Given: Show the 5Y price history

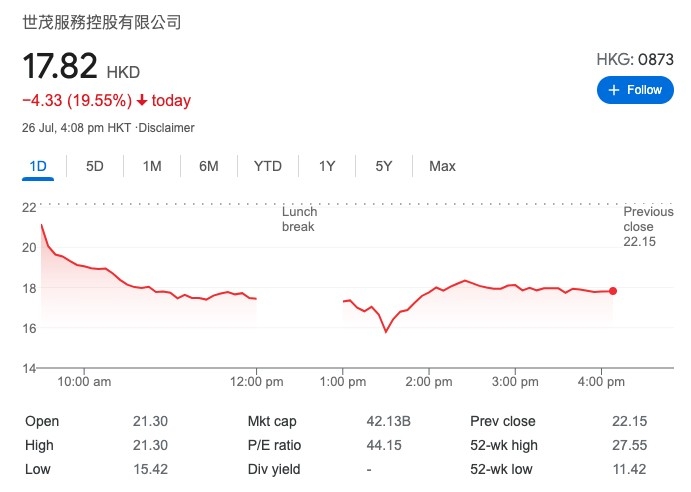Looking at the screenshot, I should tap(383, 166).
